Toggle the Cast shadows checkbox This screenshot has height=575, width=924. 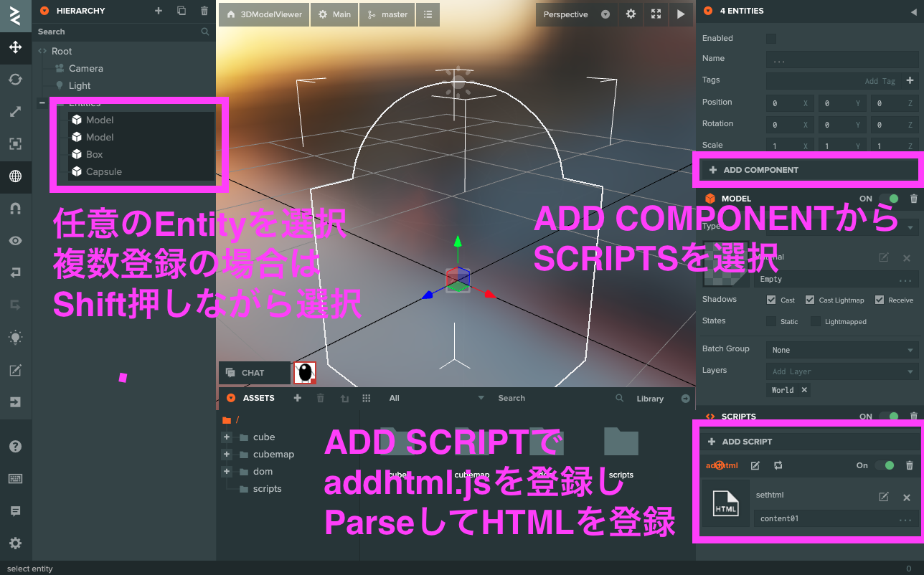[771, 300]
